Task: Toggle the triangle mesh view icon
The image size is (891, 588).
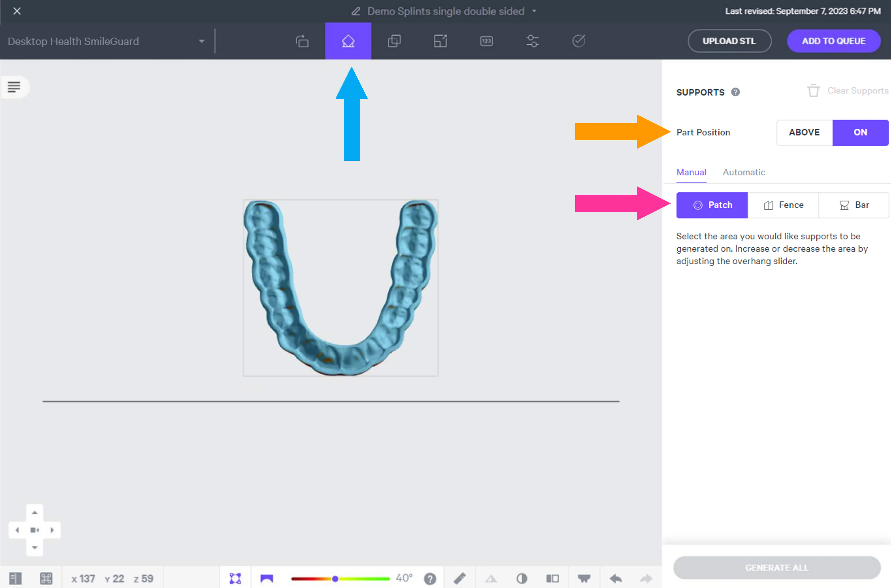Action: [491, 579]
